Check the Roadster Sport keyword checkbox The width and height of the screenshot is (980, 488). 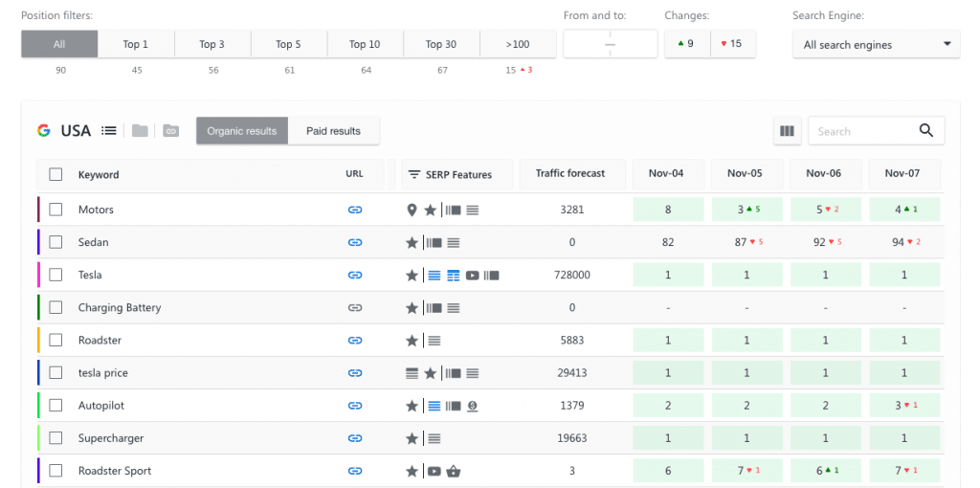(56, 471)
